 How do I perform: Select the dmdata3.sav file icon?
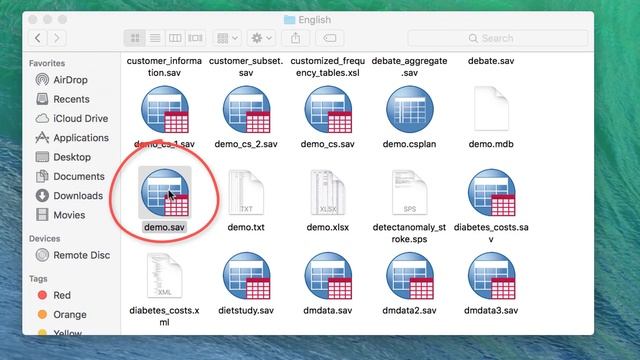[491, 276]
